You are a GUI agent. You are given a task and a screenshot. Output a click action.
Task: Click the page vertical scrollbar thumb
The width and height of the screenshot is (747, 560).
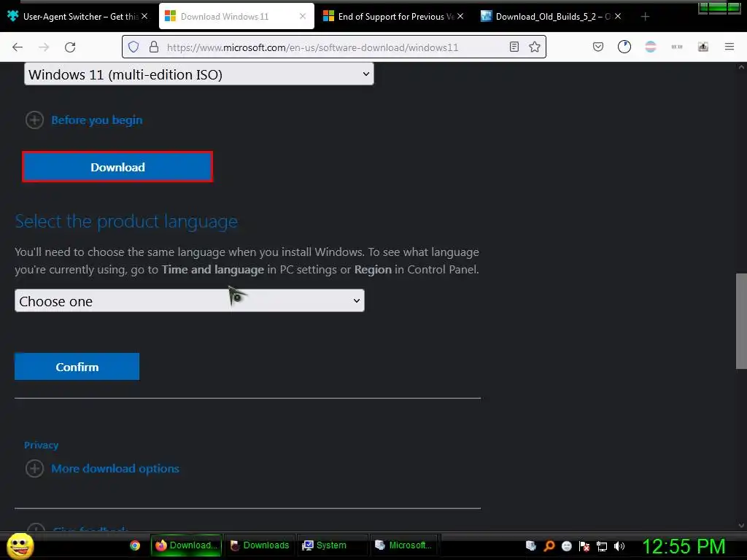[x=741, y=321]
